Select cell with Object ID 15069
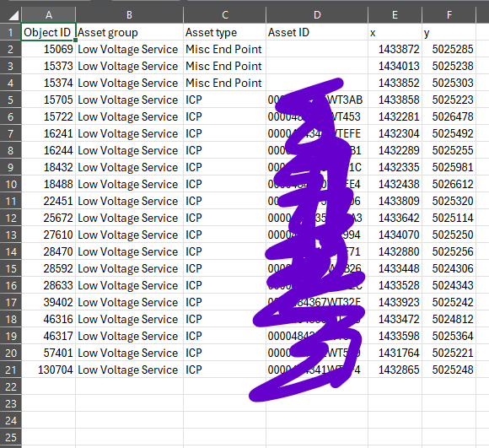Screen dimensions: 489x448 (48, 49)
